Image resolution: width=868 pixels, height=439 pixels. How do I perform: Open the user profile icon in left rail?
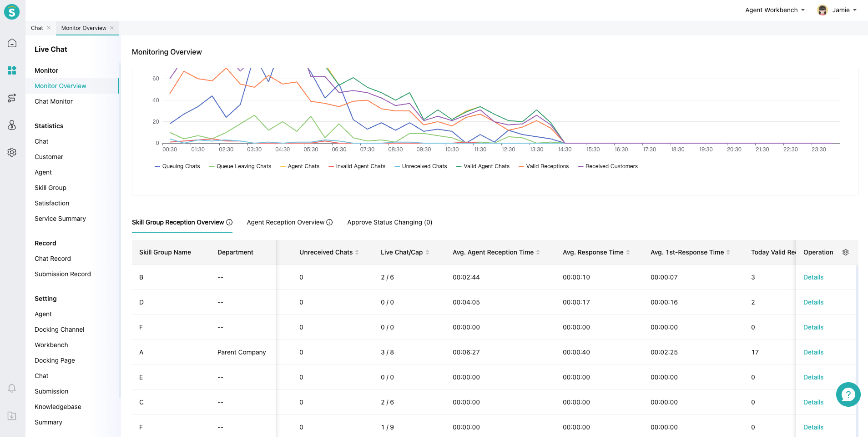12,125
